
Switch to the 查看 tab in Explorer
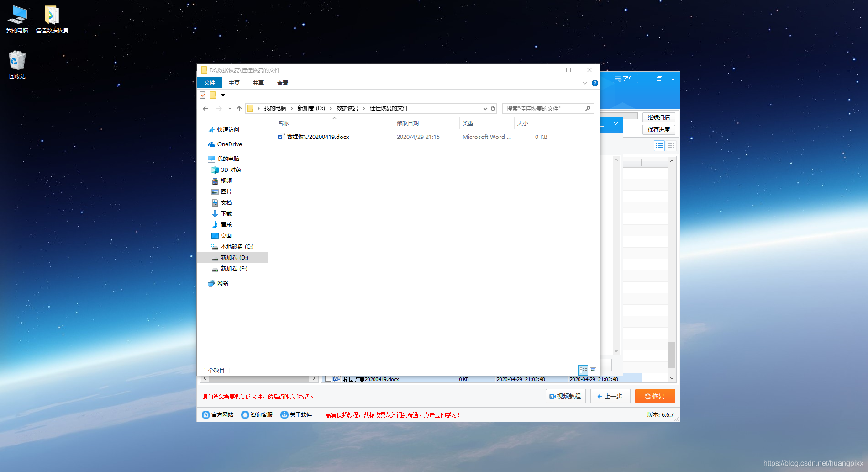282,83
